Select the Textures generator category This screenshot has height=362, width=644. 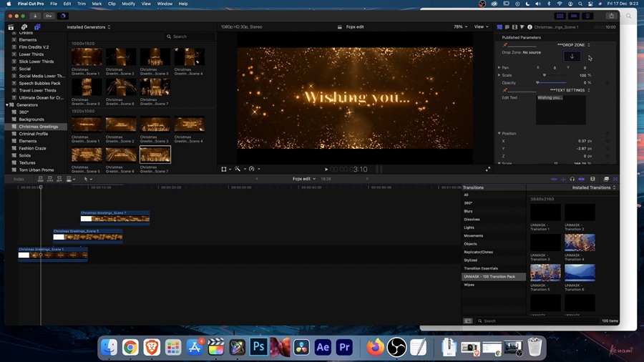tap(36, 163)
